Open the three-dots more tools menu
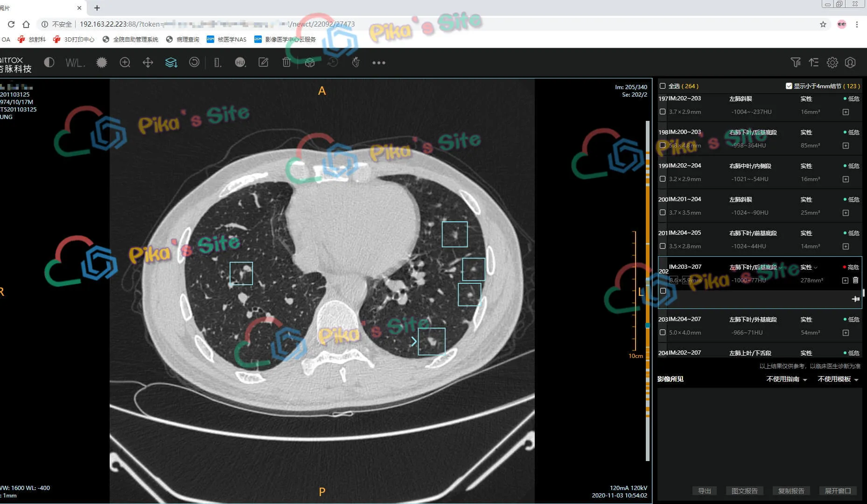Screen dimensions: 867x504 pyautogui.click(x=379, y=63)
